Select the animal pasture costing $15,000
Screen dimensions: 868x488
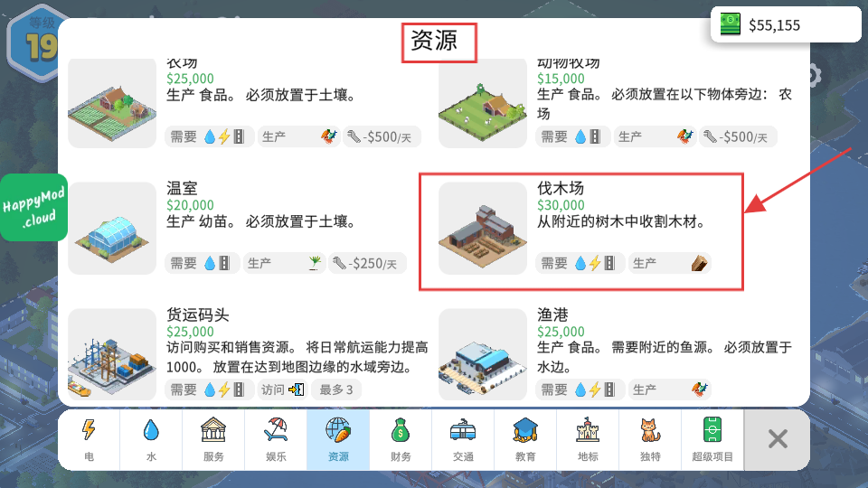pyautogui.click(x=483, y=103)
